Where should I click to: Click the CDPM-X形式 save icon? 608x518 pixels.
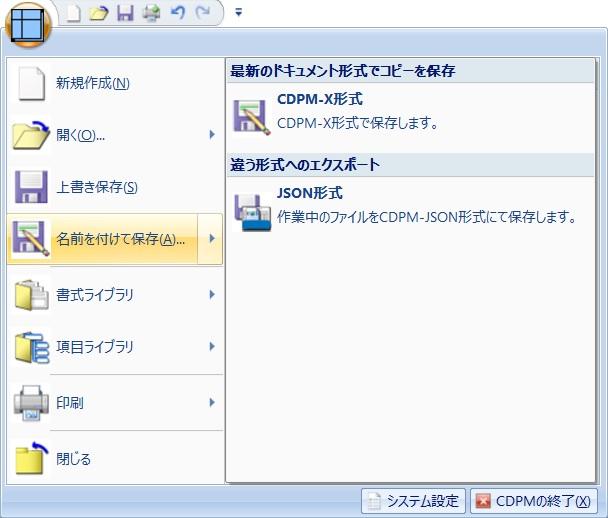[x=251, y=117]
